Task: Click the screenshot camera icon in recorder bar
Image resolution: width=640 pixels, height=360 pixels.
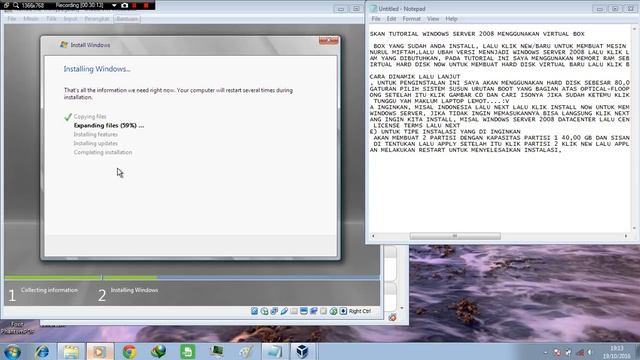Action: (x=124, y=5)
